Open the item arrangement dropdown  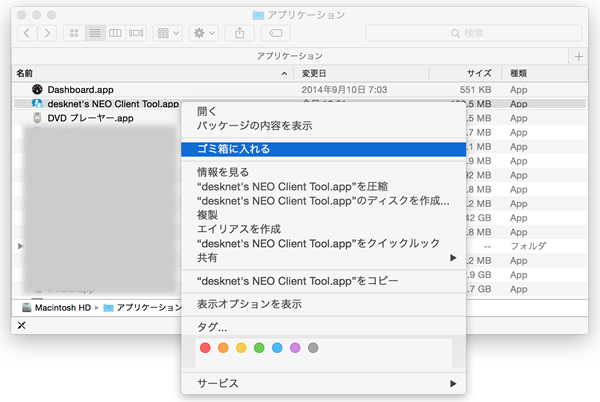(x=168, y=33)
